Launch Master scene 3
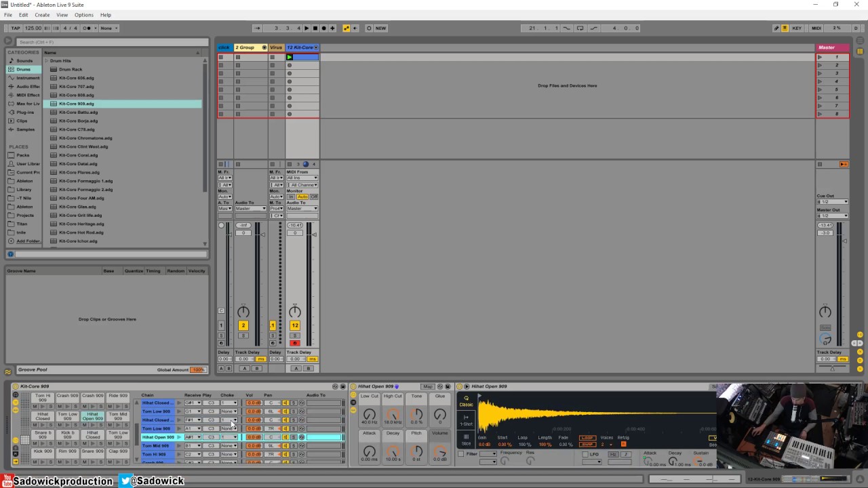This screenshot has width=868, height=488. [x=820, y=73]
